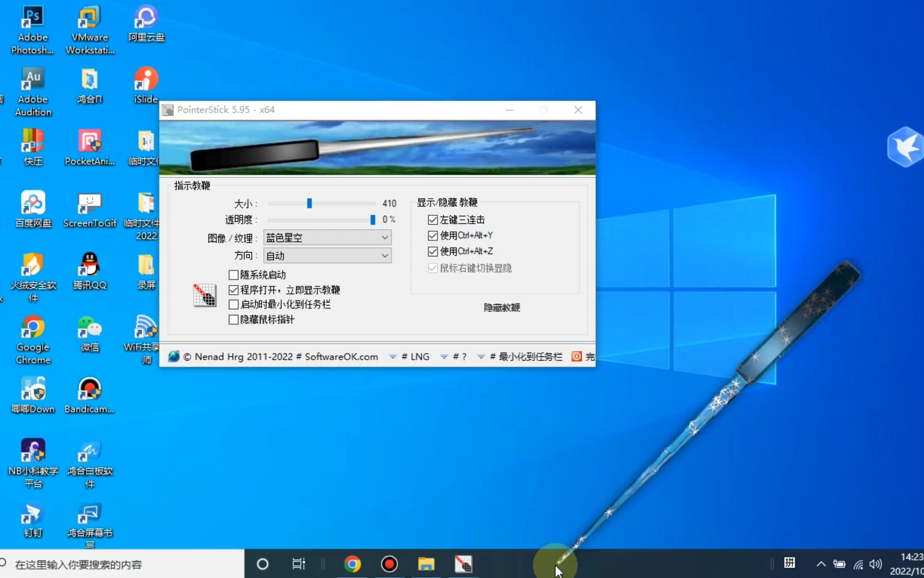
Task: Open Task View from the taskbar
Action: (x=299, y=564)
